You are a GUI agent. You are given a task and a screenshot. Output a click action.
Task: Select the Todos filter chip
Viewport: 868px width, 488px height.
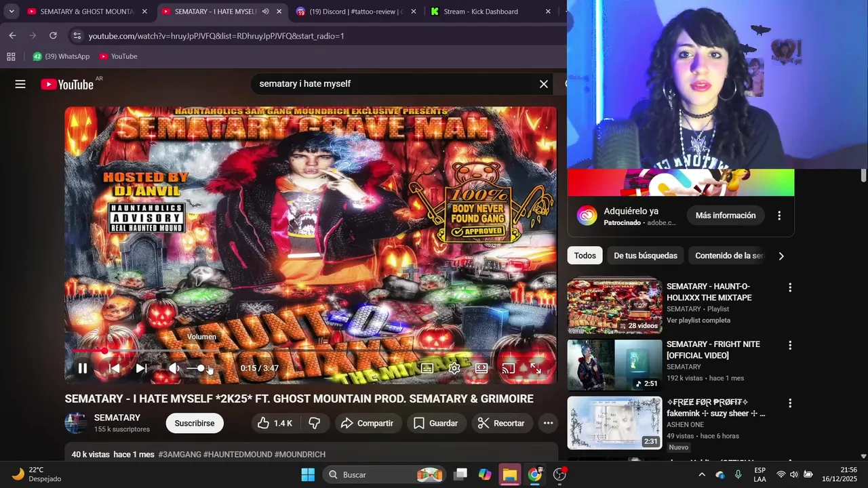(x=585, y=256)
